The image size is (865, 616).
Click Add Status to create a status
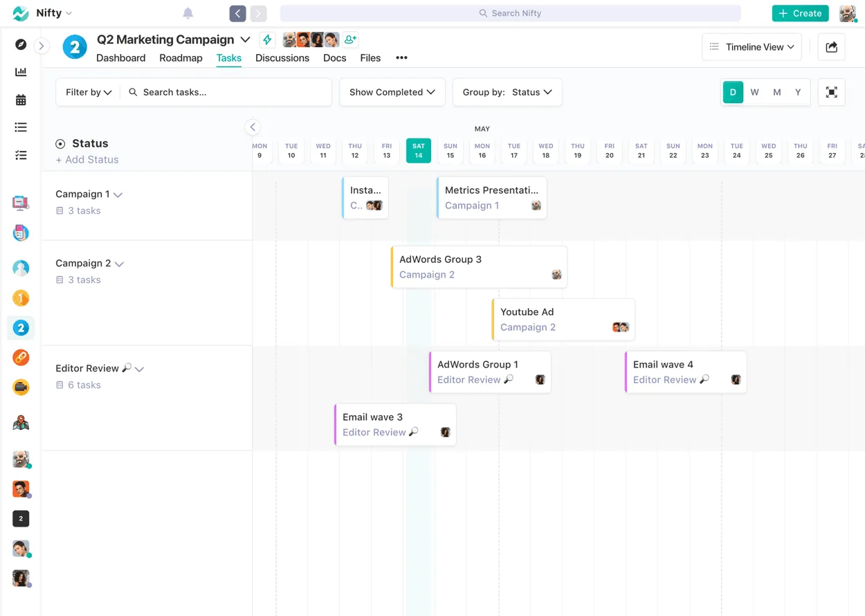click(86, 159)
